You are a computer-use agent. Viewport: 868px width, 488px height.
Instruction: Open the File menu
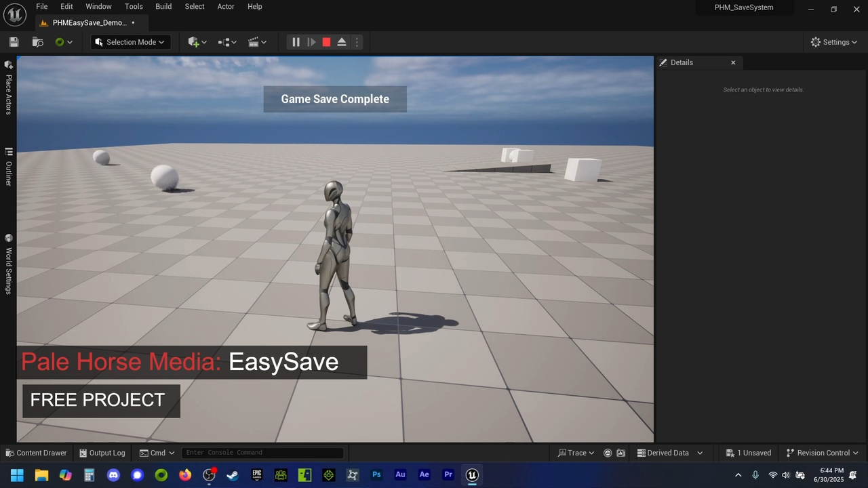[x=42, y=7]
